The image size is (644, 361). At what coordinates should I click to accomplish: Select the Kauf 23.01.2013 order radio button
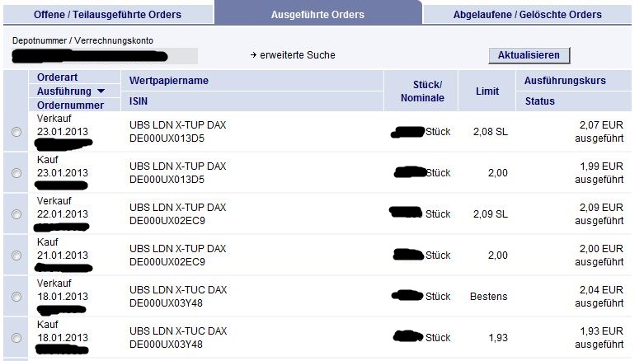pyautogui.click(x=16, y=173)
